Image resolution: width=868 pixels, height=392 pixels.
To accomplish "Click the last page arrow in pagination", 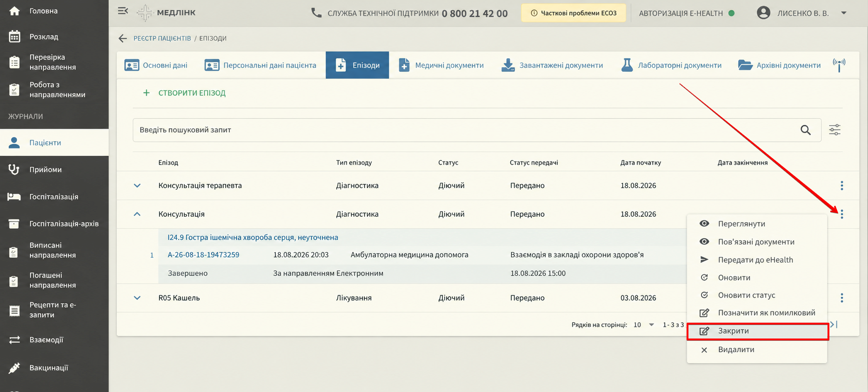I will tap(834, 325).
